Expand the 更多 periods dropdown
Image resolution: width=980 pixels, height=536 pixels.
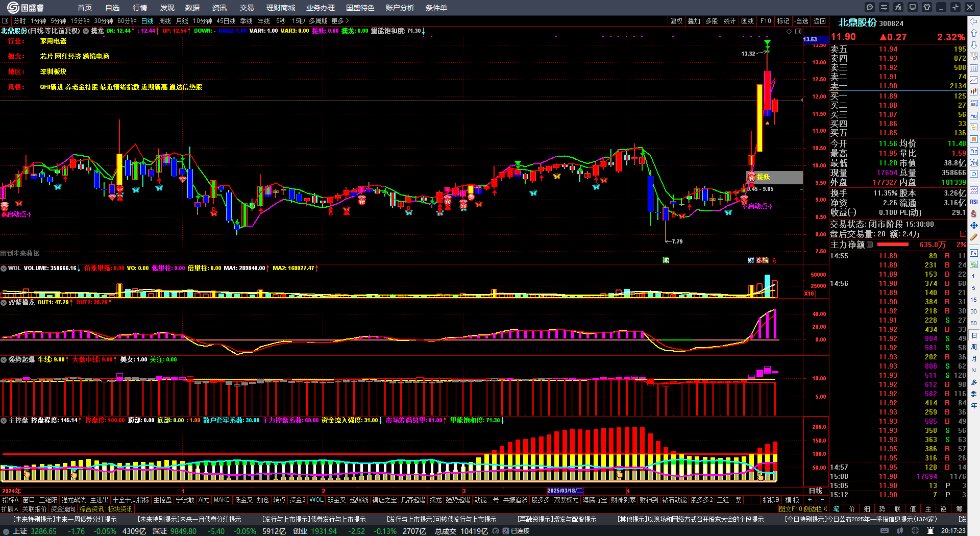tap(340, 21)
